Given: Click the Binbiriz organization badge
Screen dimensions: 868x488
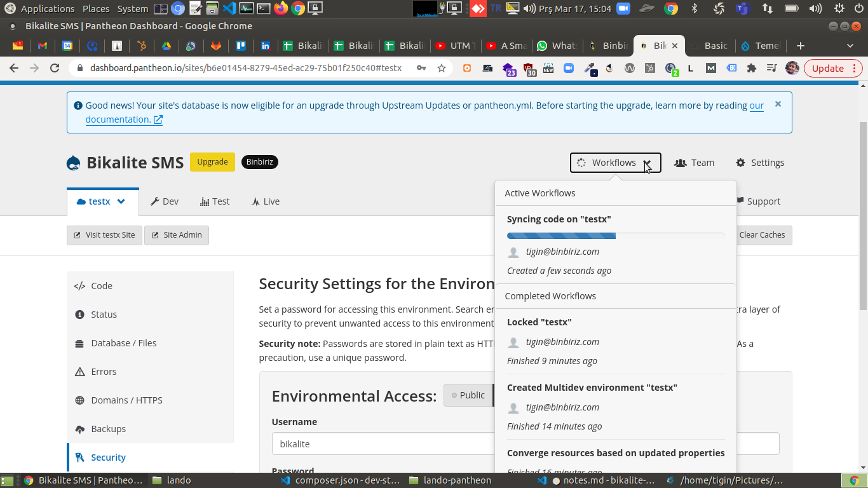Looking at the screenshot, I should point(260,162).
